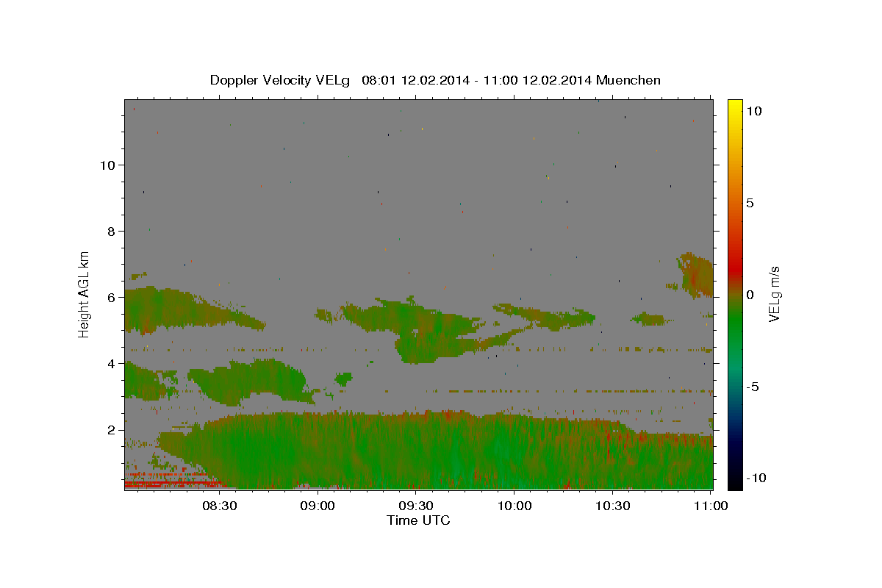Click the height tick label 4
The width and height of the screenshot is (882, 588).
(112, 364)
